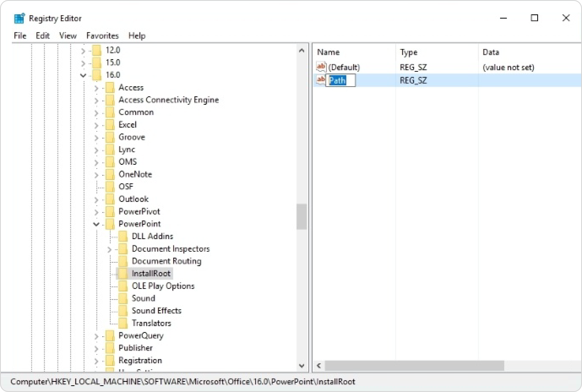Click the Groove folder icon
This screenshot has height=392, width=582.
click(x=110, y=137)
